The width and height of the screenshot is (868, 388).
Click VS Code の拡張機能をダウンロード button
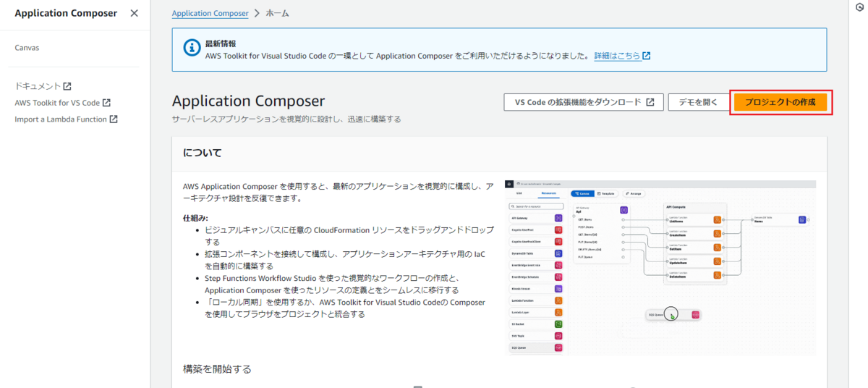tap(584, 103)
